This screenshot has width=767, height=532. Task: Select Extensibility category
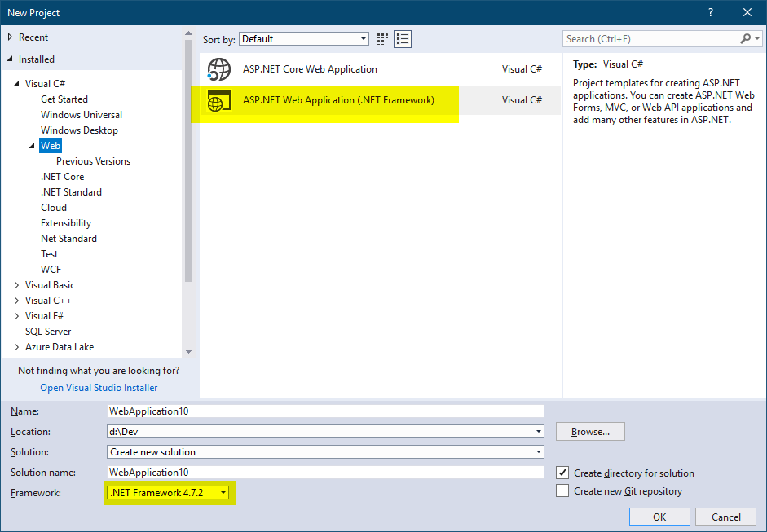click(x=66, y=223)
